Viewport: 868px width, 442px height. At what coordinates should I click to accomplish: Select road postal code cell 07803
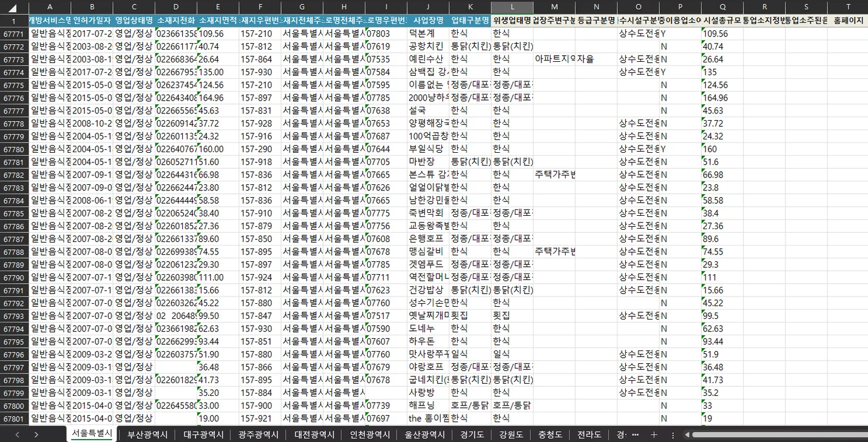tap(386, 33)
